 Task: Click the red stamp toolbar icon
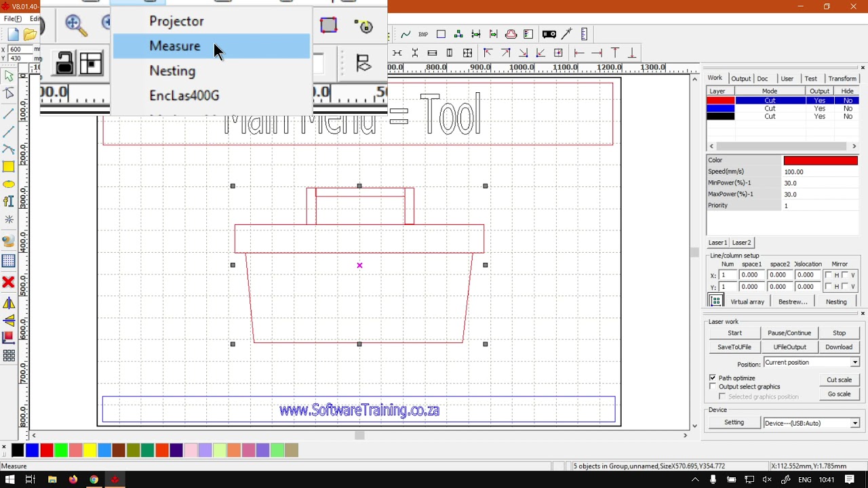pyautogui.click(x=511, y=34)
